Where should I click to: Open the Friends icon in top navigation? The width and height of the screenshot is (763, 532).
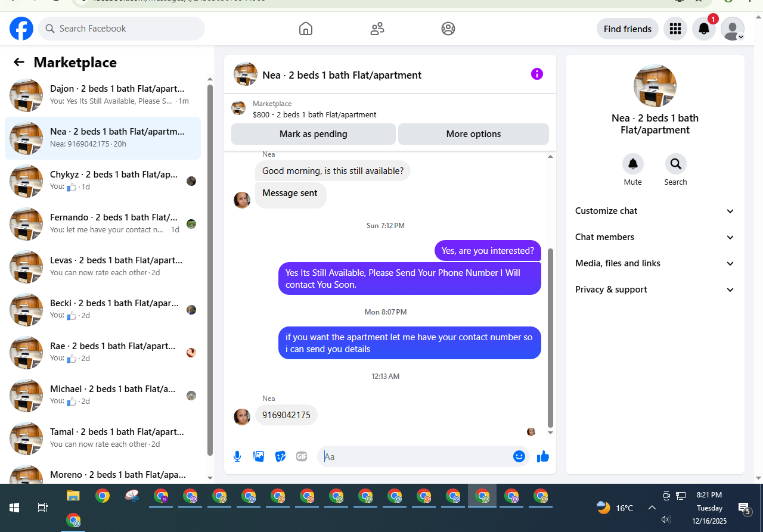click(377, 29)
